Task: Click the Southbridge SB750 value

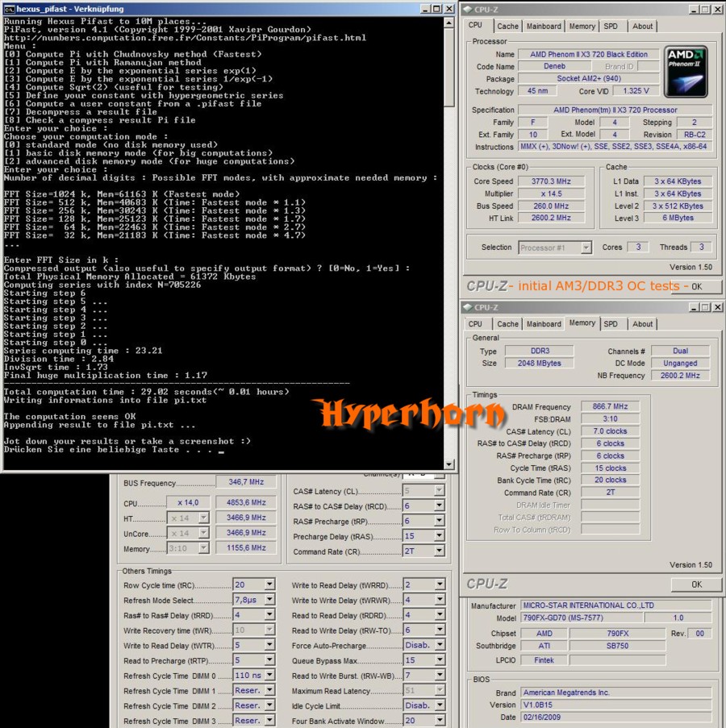Action: (617, 646)
